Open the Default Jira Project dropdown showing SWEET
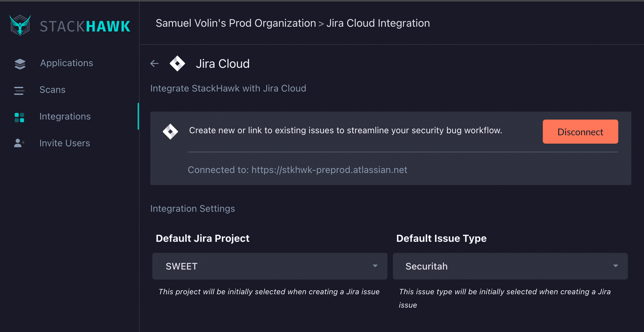Image resolution: width=644 pixels, height=332 pixels. (x=270, y=266)
